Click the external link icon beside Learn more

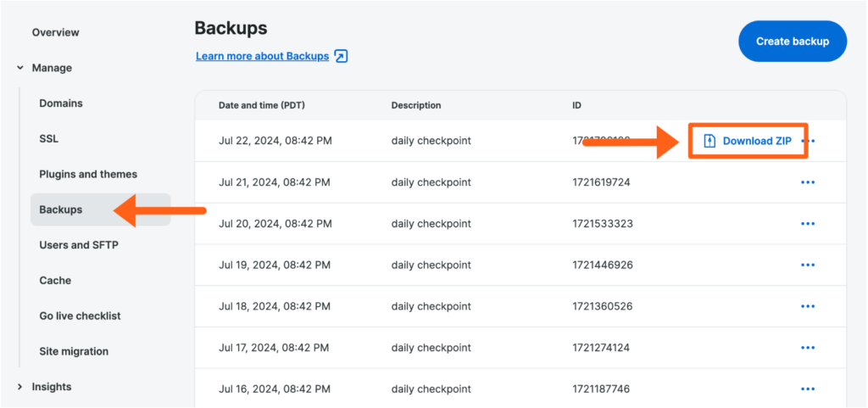coord(341,57)
